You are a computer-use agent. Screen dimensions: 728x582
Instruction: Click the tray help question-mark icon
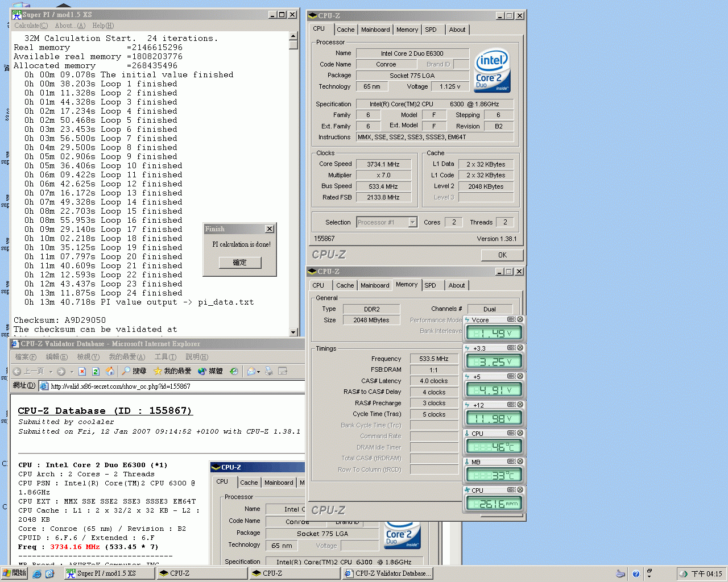point(636,574)
